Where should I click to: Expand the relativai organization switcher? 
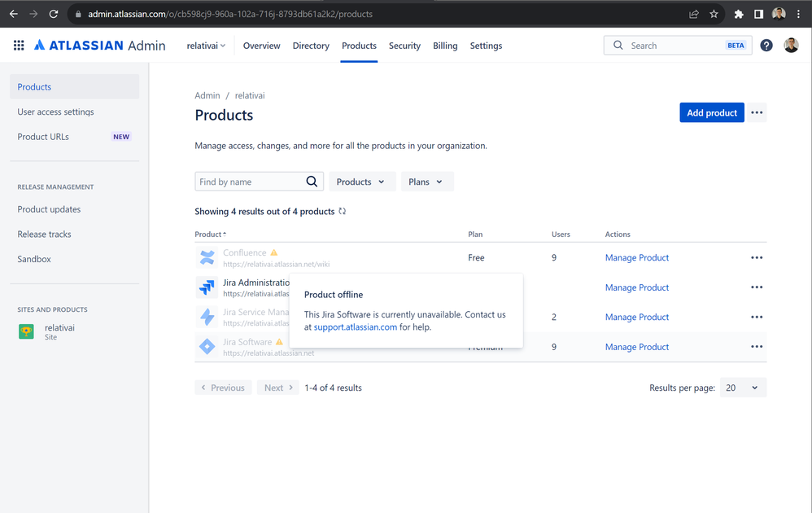click(206, 46)
